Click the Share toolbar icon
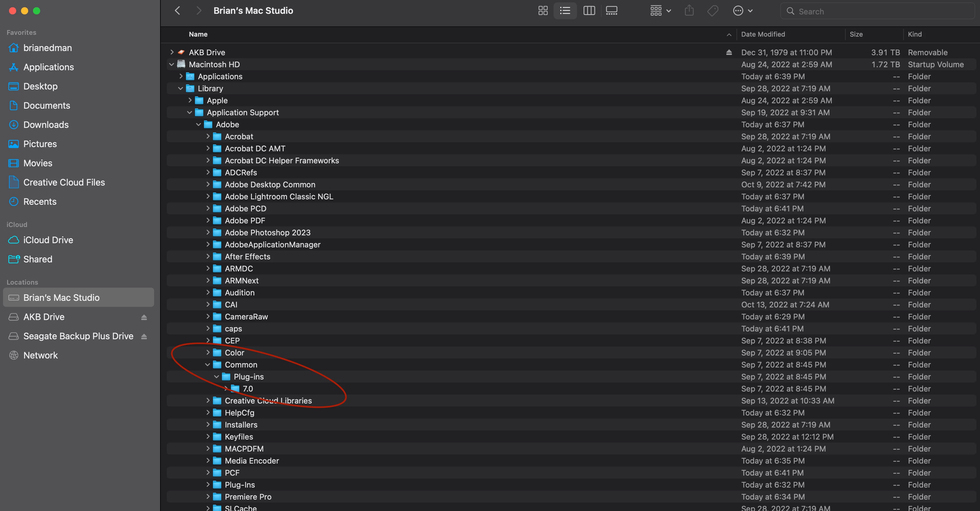This screenshot has width=980, height=511. (x=689, y=11)
